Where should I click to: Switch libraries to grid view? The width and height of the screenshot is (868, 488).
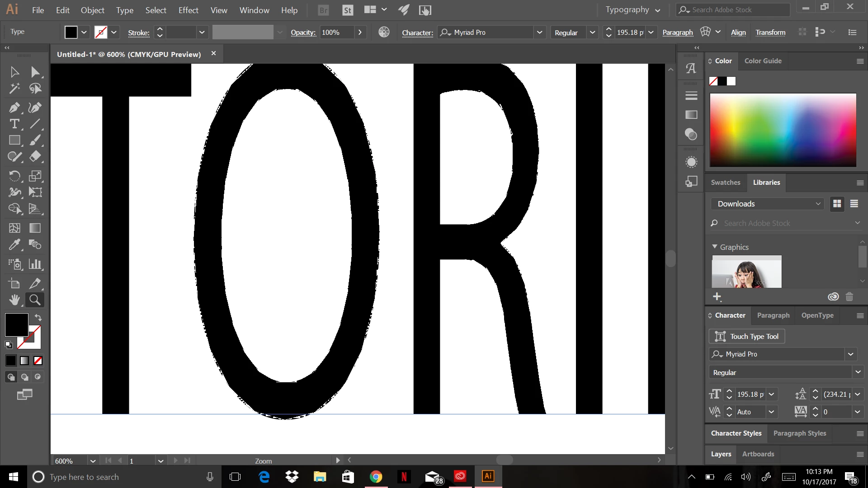pyautogui.click(x=837, y=204)
